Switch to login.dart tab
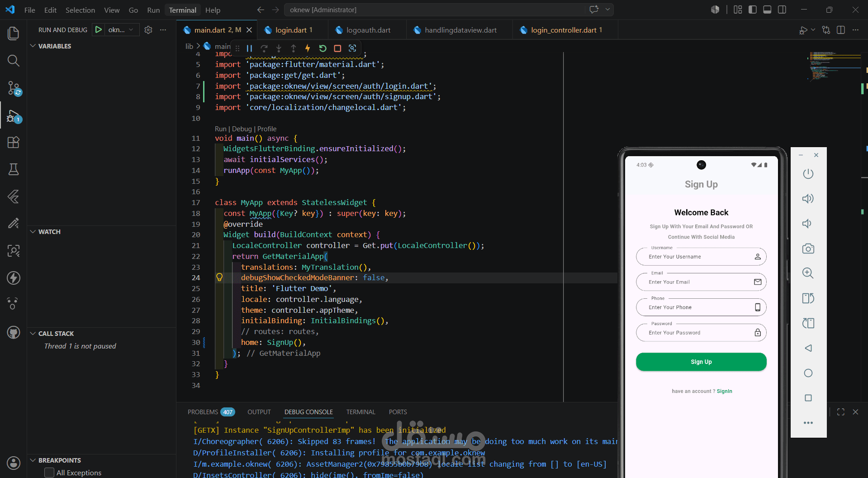Screen dimensions: 868x478 [294, 30]
